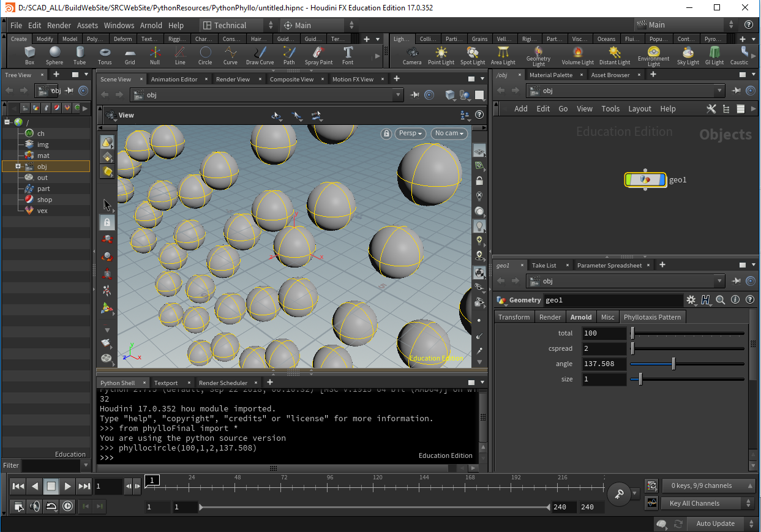This screenshot has height=532, width=761.
Task: Click the geo1 node icon
Action: click(x=645, y=180)
